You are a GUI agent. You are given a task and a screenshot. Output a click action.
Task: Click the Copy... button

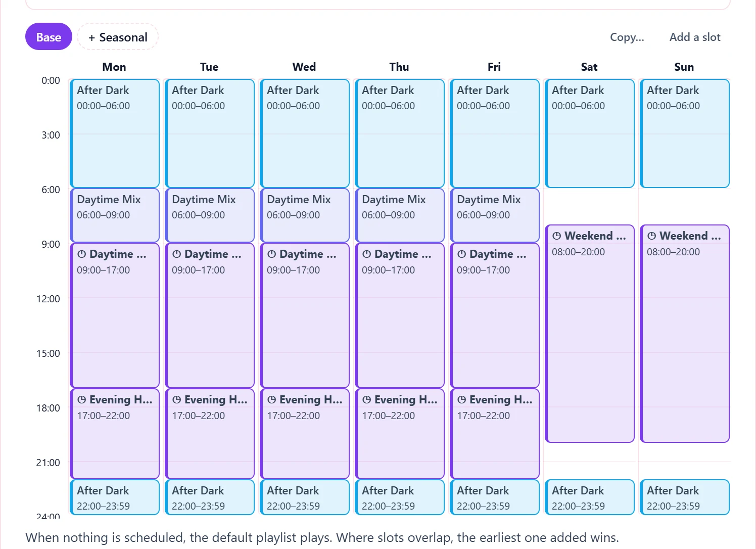(x=627, y=37)
